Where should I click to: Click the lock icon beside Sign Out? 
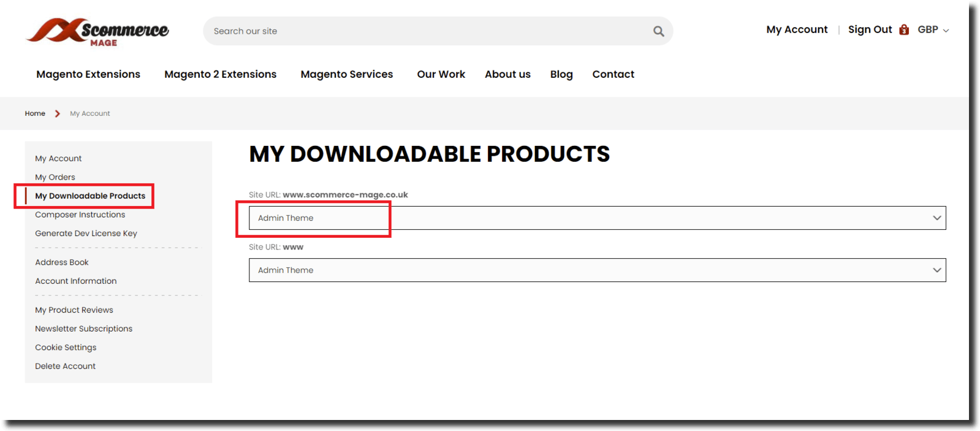(903, 29)
